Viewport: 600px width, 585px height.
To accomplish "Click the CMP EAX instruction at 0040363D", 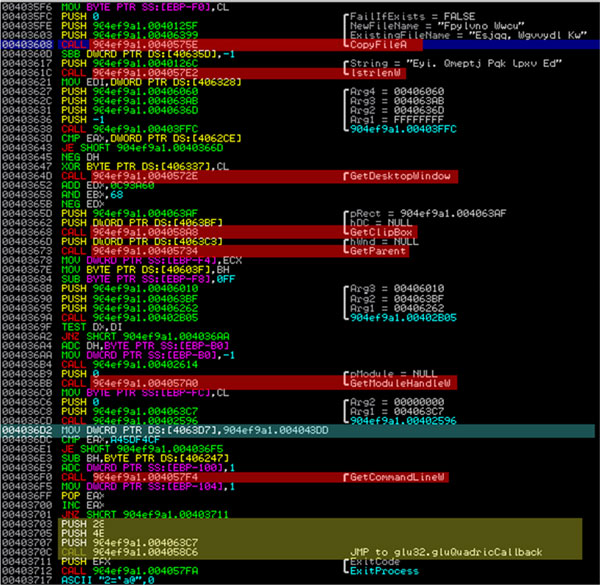I will (151, 139).
